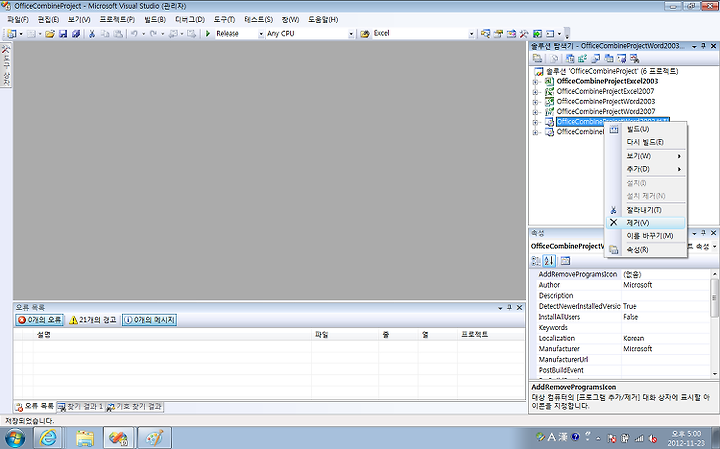Open the 빌드(B) menu
The width and height of the screenshot is (720, 449).
[x=155, y=19]
